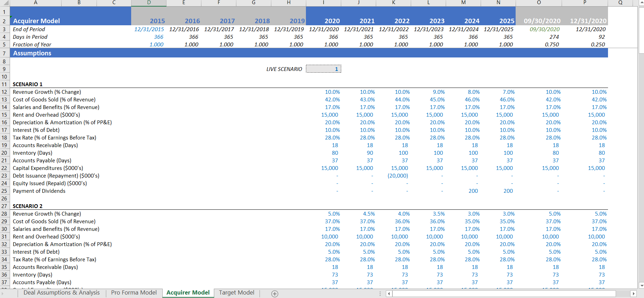Click the Days in Period label
The height and width of the screenshot is (298, 644).
[x=30, y=37]
